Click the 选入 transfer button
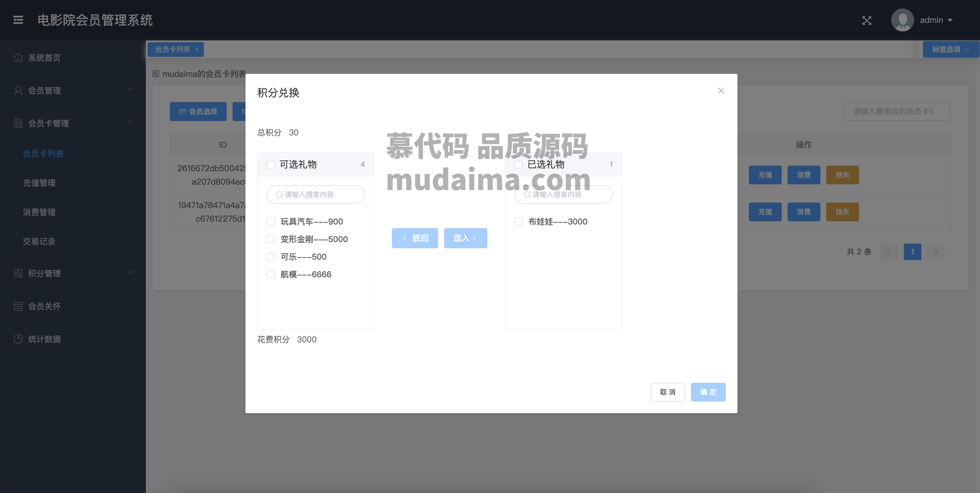 pos(465,238)
